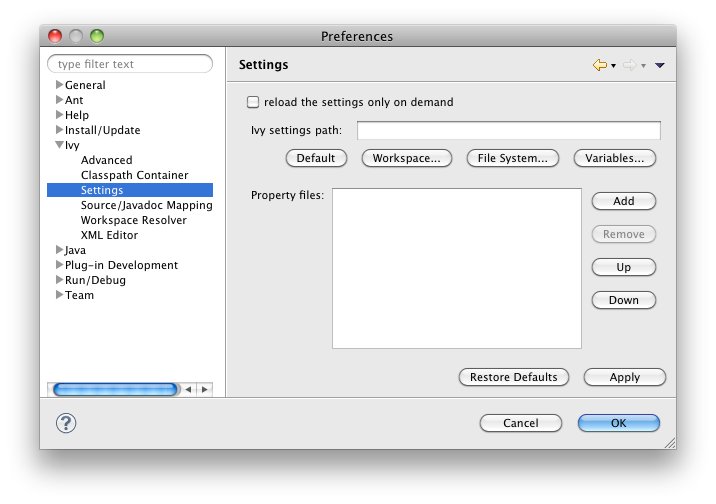Image resolution: width=716 pixels, height=504 pixels.
Task: Click the back navigation arrow
Action: (599, 65)
